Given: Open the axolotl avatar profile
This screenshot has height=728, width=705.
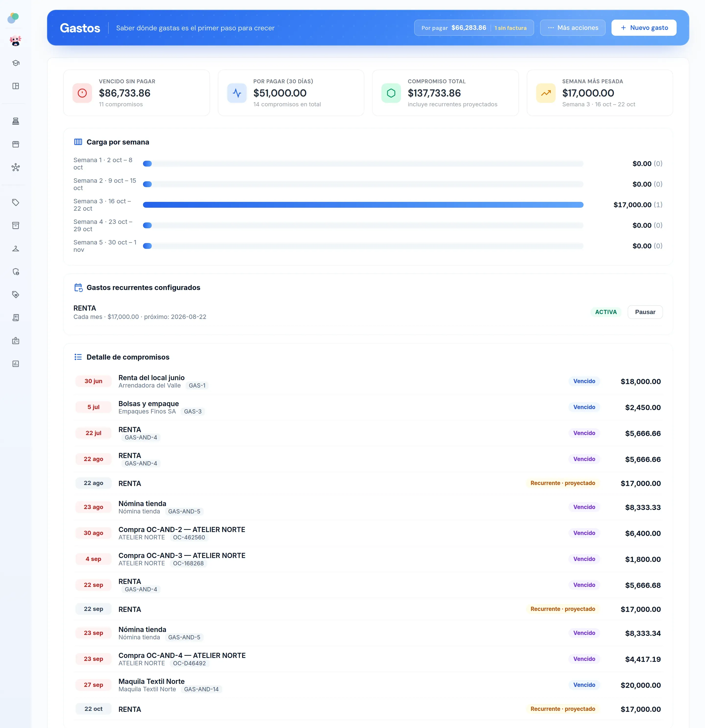Looking at the screenshot, I should pyautogui.click(x=16, y=40).
